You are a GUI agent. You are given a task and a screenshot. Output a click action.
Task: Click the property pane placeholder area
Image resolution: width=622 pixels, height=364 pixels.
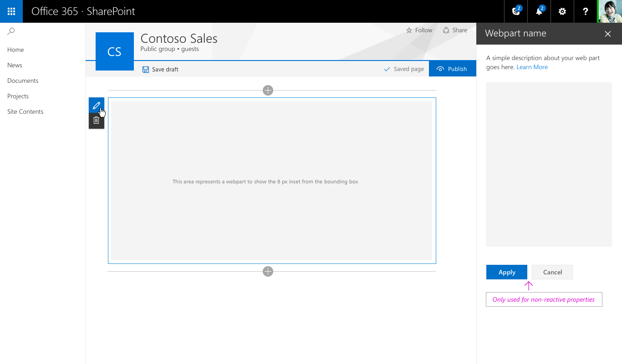tap(549, 164)
